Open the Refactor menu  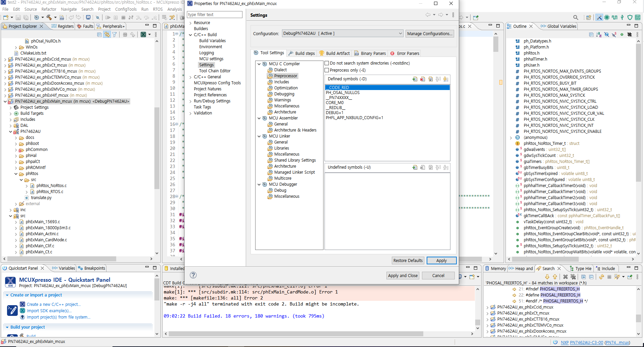(49, 9)
